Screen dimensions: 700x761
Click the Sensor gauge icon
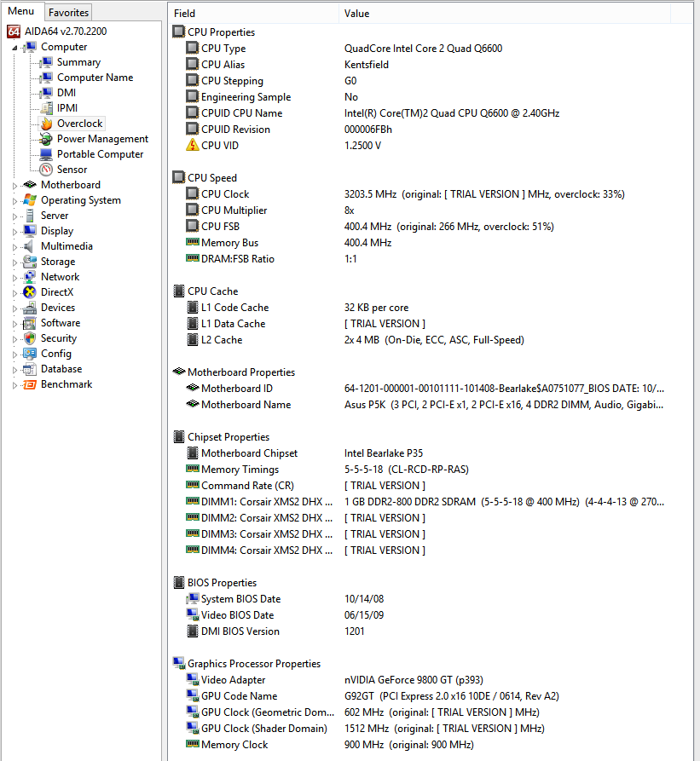pos(46,170)
